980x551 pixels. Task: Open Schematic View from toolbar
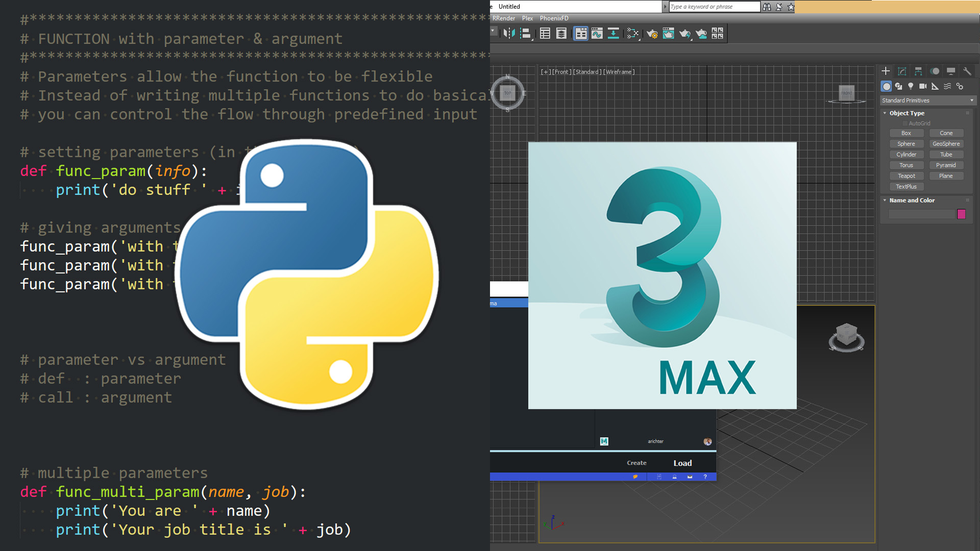[614, 34]
